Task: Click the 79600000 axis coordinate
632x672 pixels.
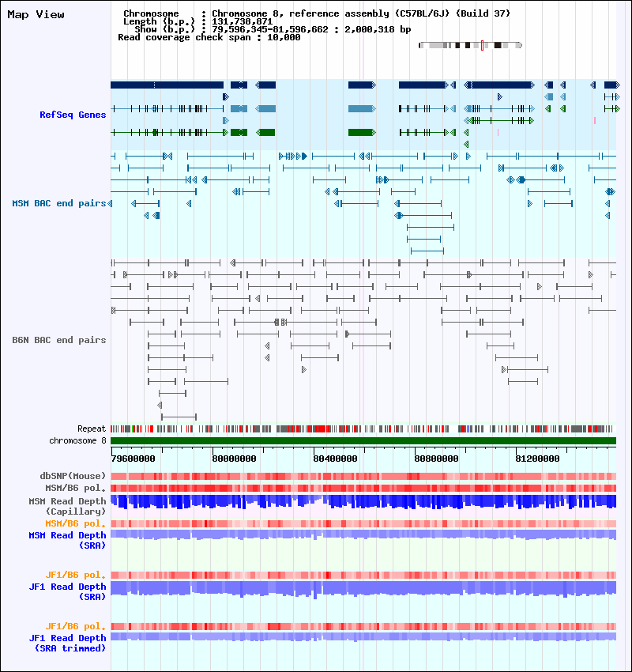Action: pyautogui.click(x=134, y=459)
